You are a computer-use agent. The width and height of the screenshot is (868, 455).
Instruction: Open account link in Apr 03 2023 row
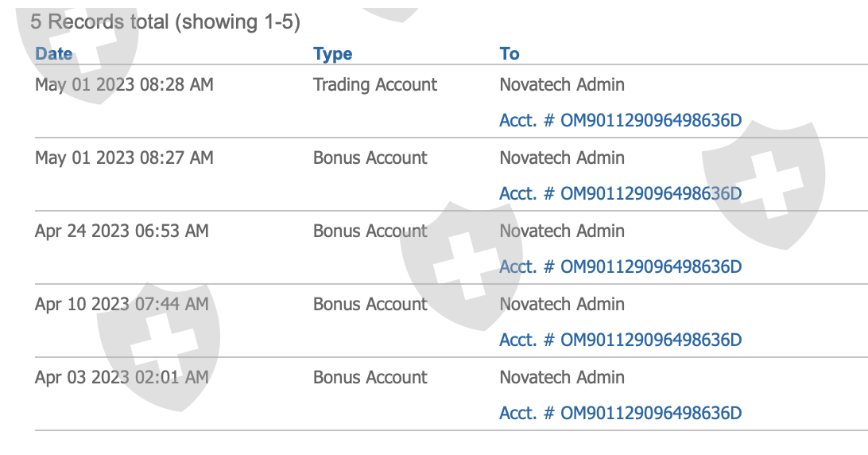(620, 414)
